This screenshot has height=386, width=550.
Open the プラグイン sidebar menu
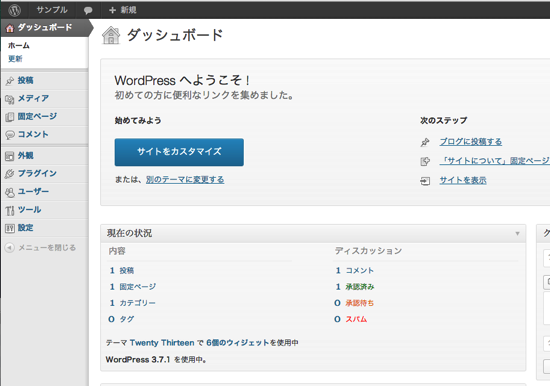pos(37,173)
